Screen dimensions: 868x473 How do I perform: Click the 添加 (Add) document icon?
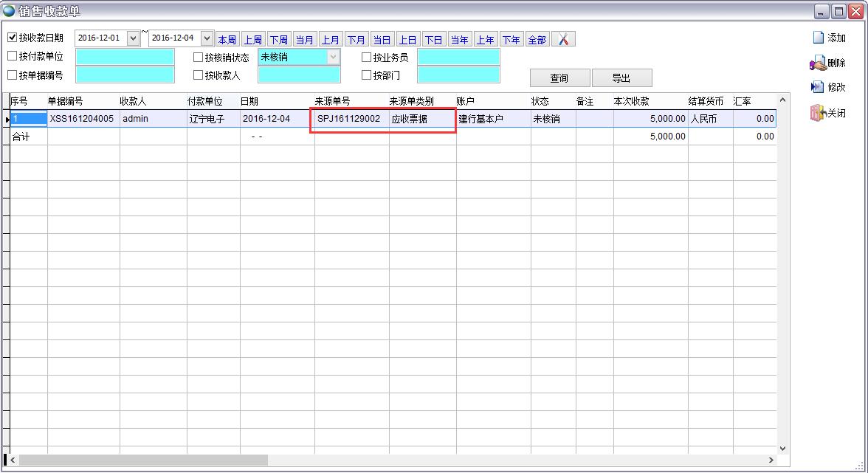click(817, 38)
